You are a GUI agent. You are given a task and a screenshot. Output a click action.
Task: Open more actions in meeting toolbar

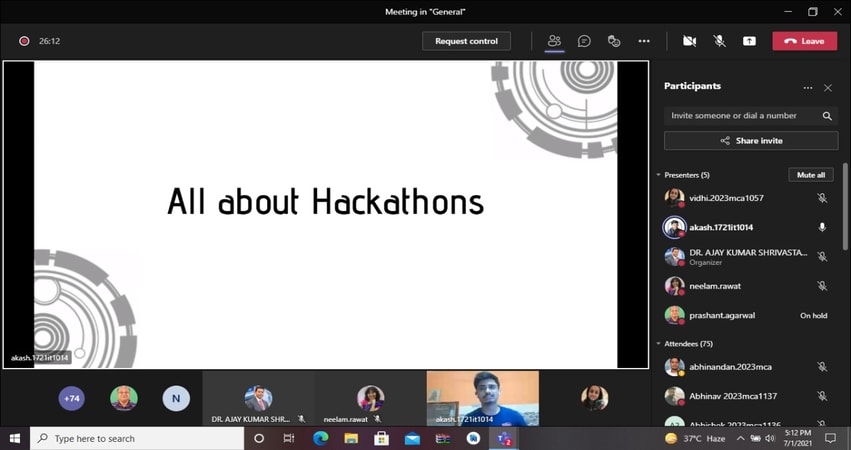pos(644,41)
